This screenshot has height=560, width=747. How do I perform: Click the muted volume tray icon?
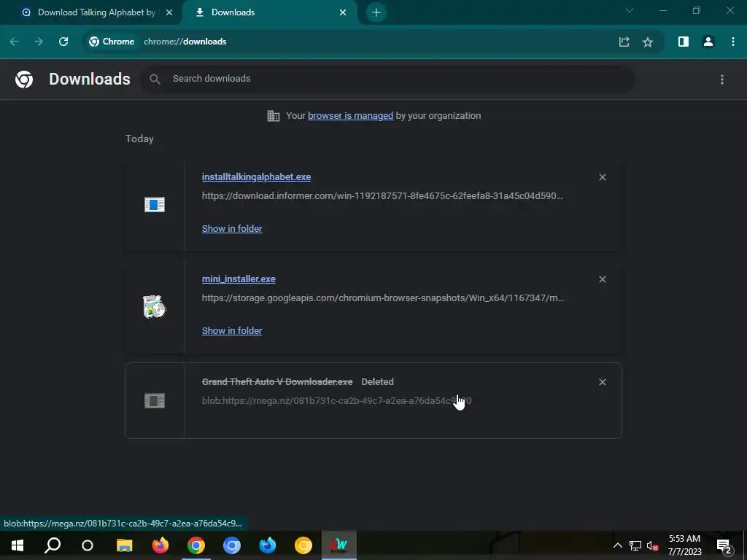(652, 545)
